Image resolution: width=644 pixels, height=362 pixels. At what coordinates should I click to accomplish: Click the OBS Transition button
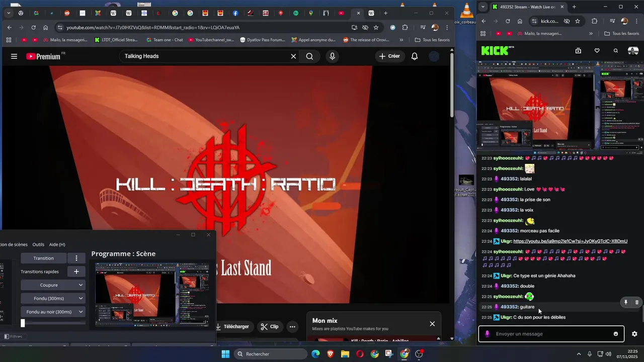[x=44, y=258]
